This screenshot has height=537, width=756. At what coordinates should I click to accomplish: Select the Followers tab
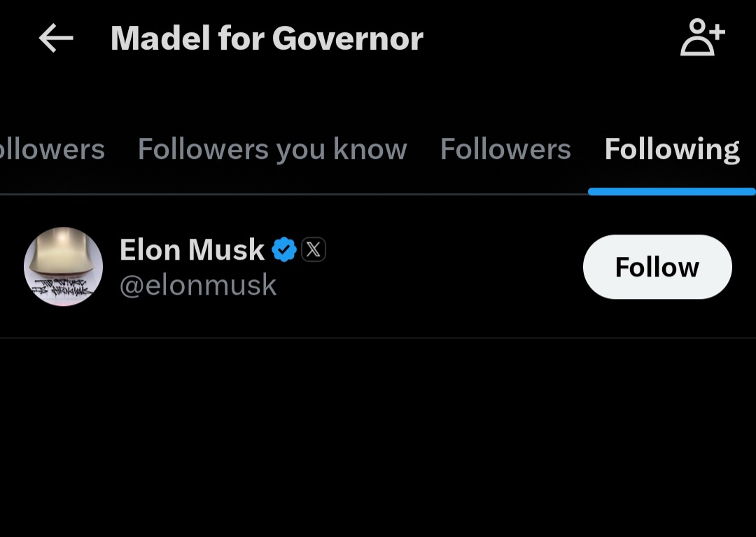click(505, 149)
